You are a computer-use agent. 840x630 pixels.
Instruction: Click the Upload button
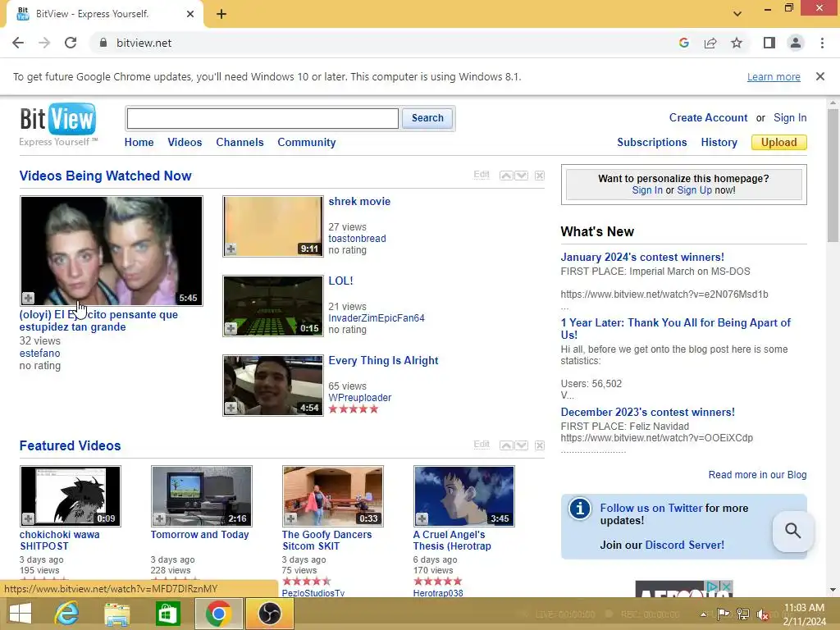tap(779, 143)
